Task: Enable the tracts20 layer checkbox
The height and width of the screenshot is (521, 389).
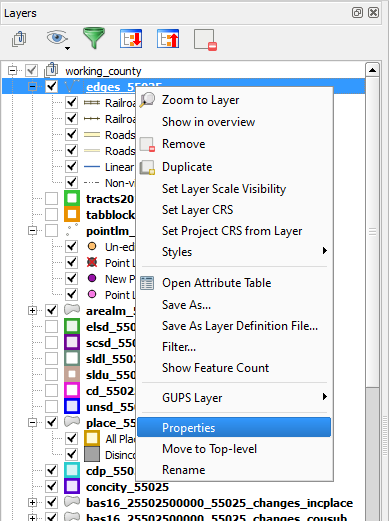Action: coord(51,198)
